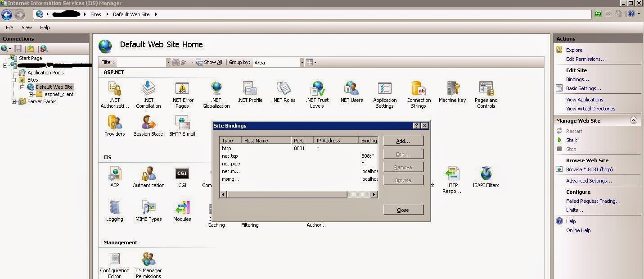The width and height of the screenshot is (644, 279).
Task: Click Browse *:8081 (http) link
Action: pos(589,169)
